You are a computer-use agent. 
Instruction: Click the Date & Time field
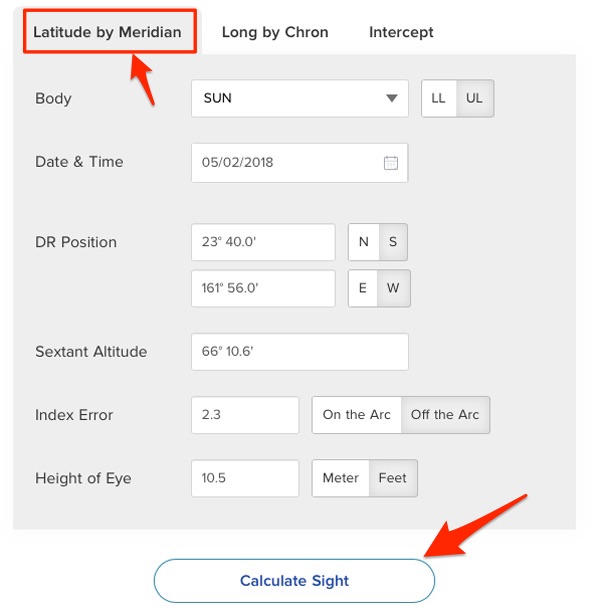tap(285, 163)
